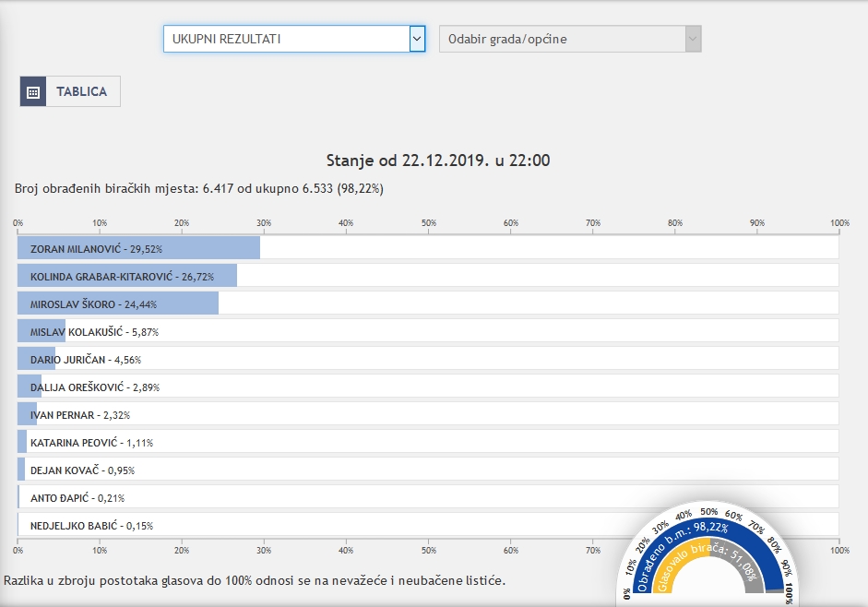Click the arrow of the UKUPNI REZULTATI combo box

tap(417, 39)
